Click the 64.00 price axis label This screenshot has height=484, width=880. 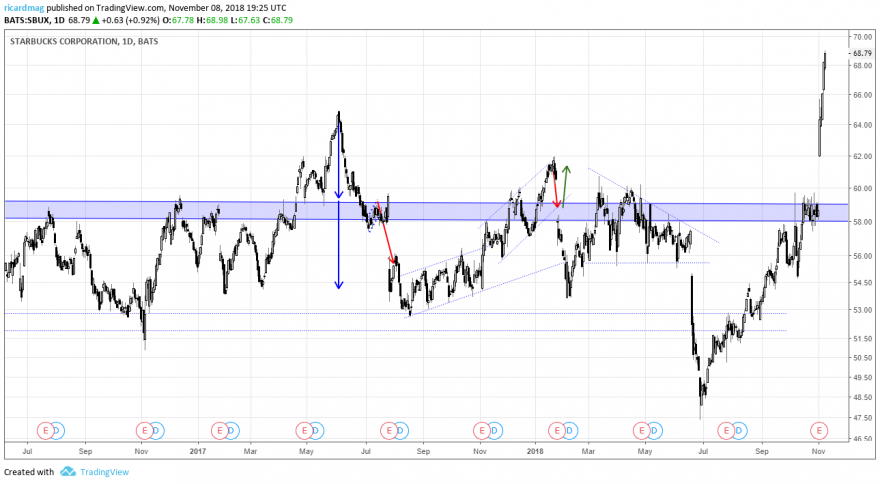point(863,125)
